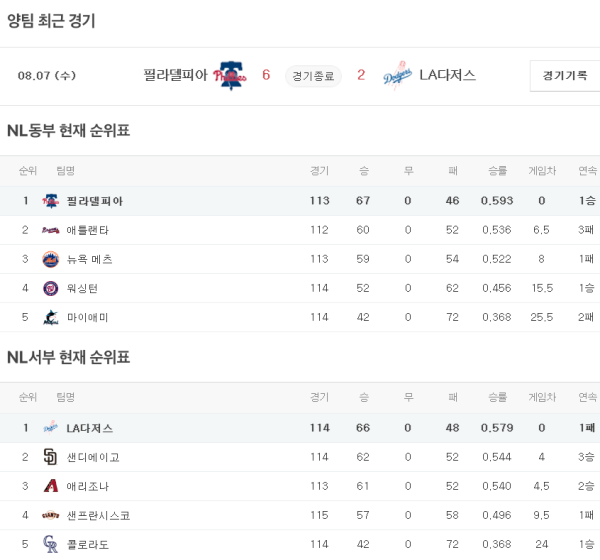The image size is (600, 560).
Task: Click the 승률 column header in NL동부
Action: tap(497, 171)
